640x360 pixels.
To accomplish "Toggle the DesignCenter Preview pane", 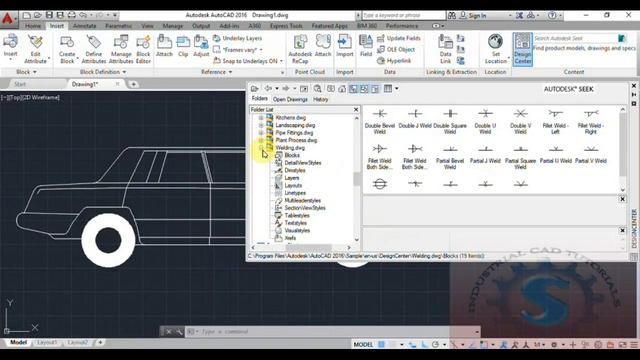I will 364,89.
